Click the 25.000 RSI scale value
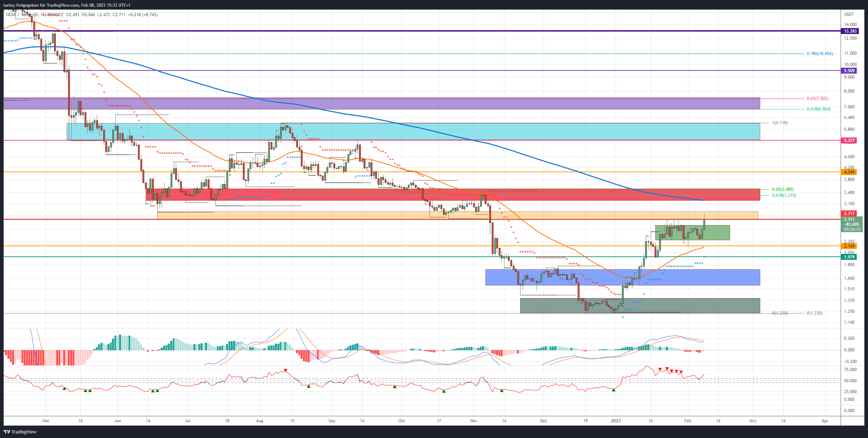 (850, 392)
